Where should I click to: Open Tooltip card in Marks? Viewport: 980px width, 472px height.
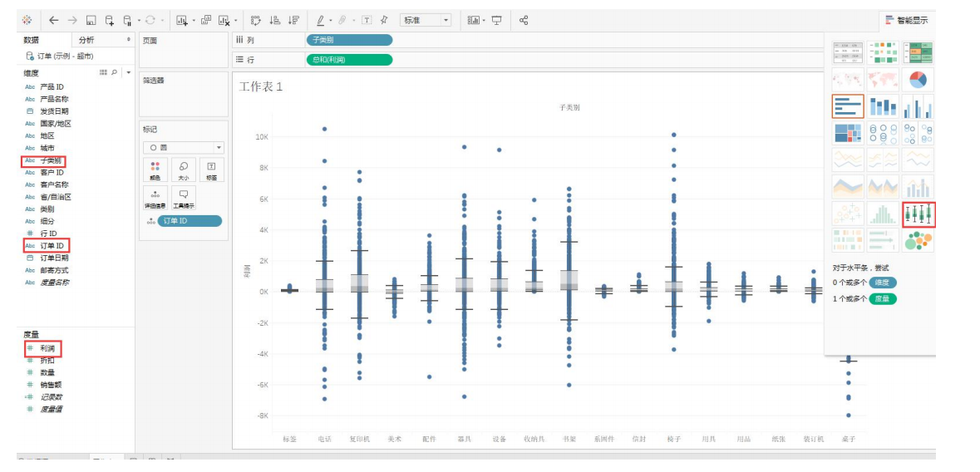pyautogui.click(x=184, y=198)
